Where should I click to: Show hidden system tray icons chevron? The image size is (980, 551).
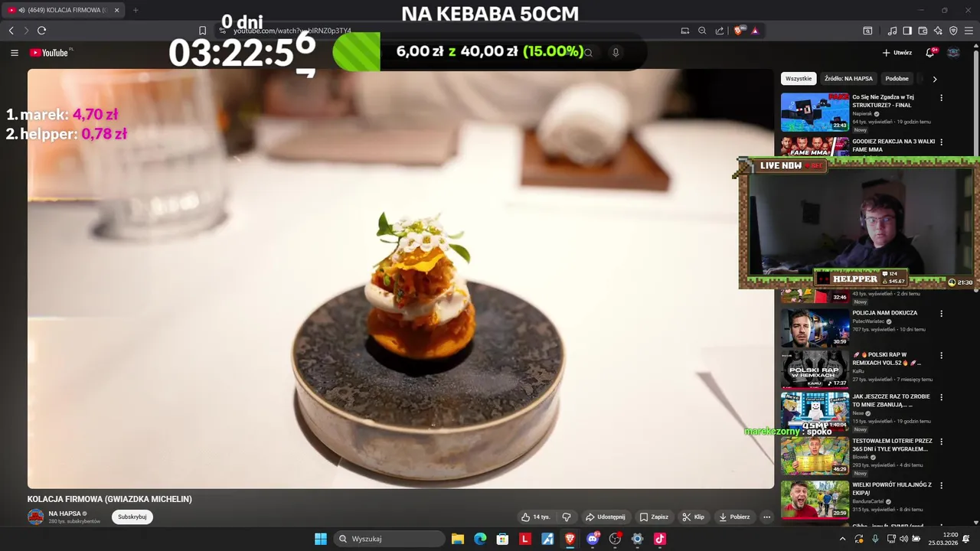tap(843, 540)
